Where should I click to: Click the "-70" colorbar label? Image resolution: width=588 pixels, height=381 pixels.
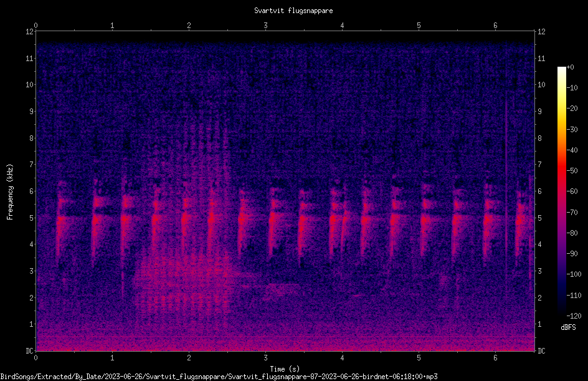pyautogui.click(x=572, y=213)
